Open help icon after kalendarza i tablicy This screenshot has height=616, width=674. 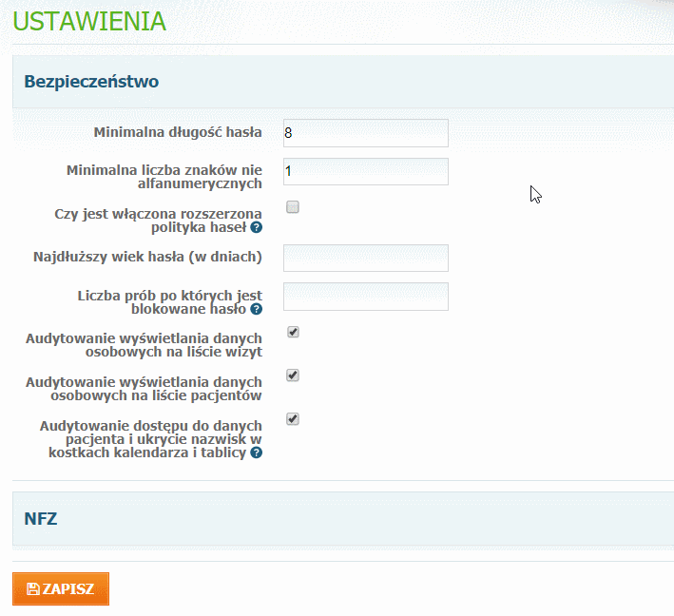[256, 452]
